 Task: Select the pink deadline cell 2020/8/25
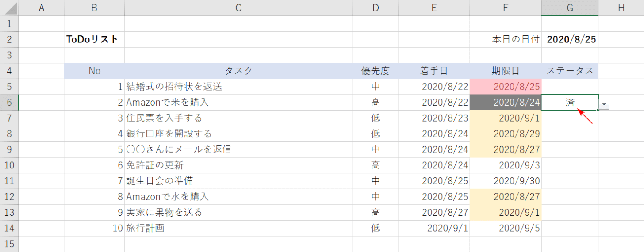pos(506,87)
